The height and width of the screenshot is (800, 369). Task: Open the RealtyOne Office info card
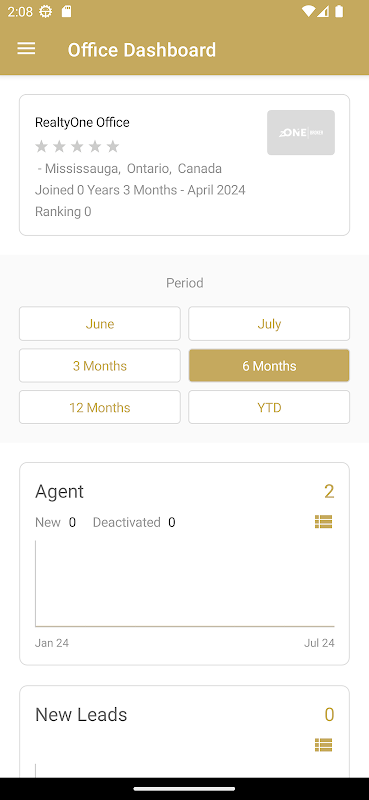pos(185,165)
